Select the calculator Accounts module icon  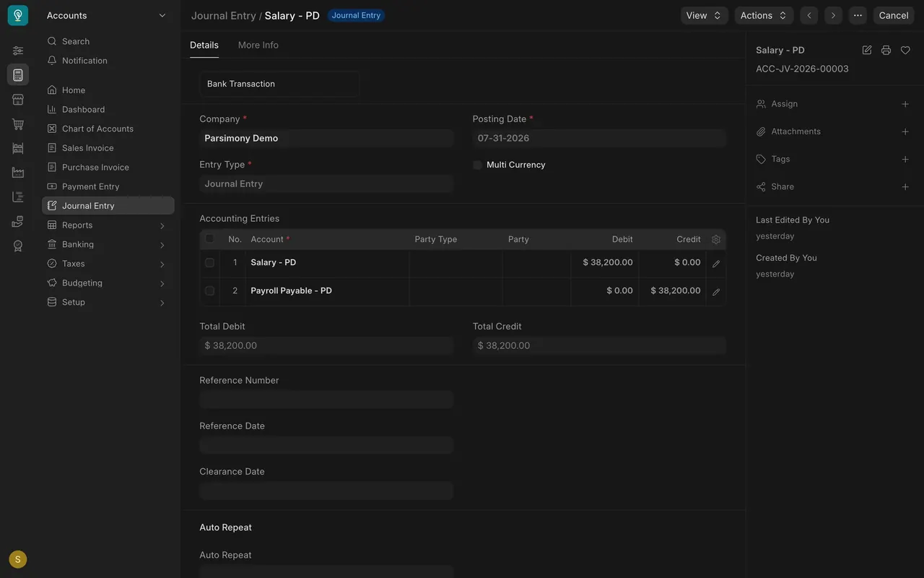pyautogui.click(x=18, y=75)
